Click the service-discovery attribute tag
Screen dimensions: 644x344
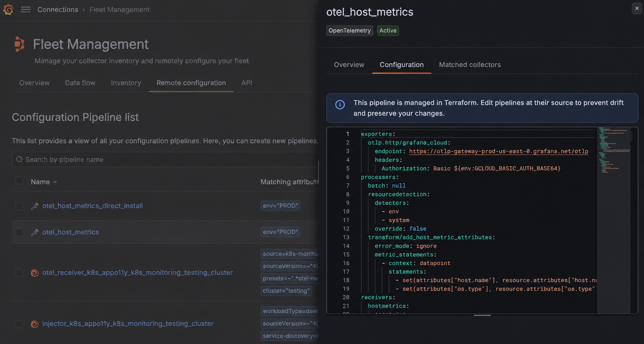(x=290, y=336)
